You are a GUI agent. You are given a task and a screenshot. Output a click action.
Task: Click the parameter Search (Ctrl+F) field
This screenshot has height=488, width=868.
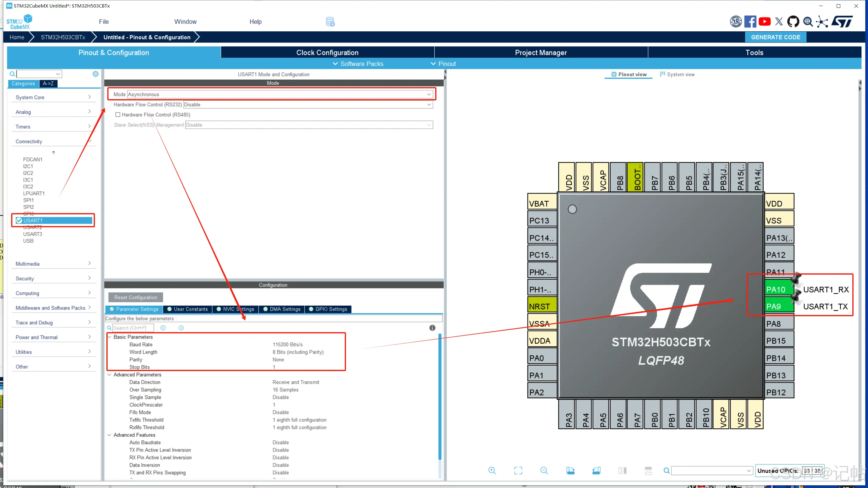[133, 328]
